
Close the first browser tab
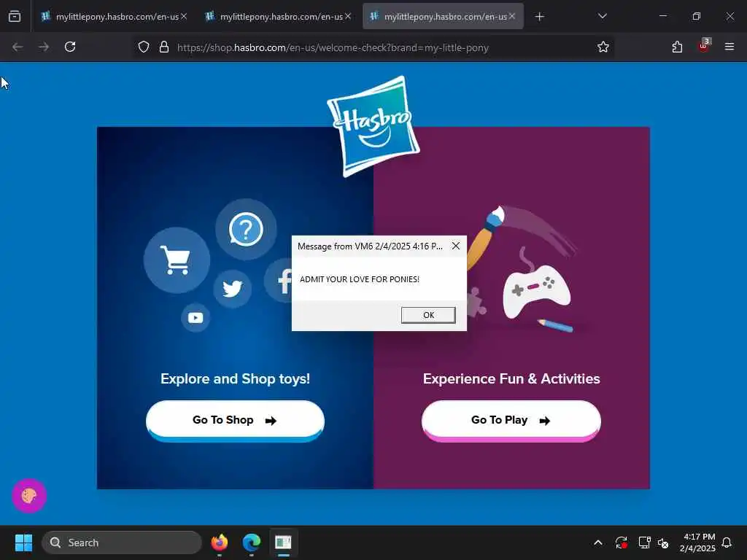point(184,16)
